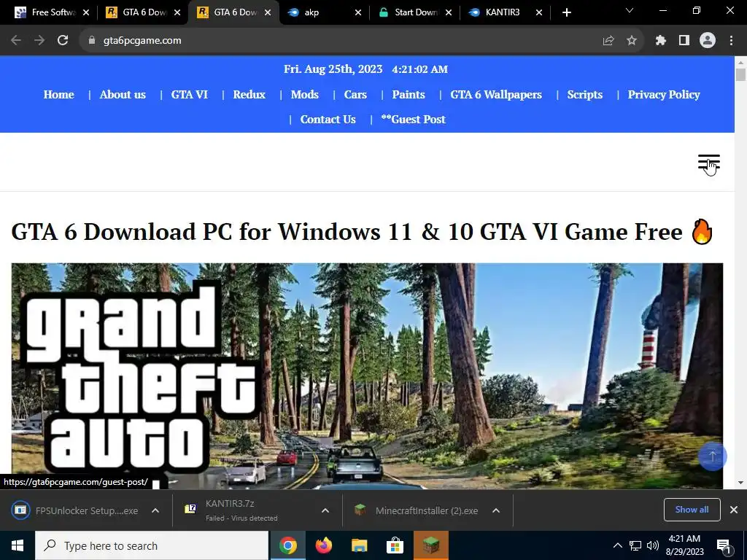Switch to the first GTA 6 Download tab
This screenshot has height=560, width=747.
[x=136, y=12]
